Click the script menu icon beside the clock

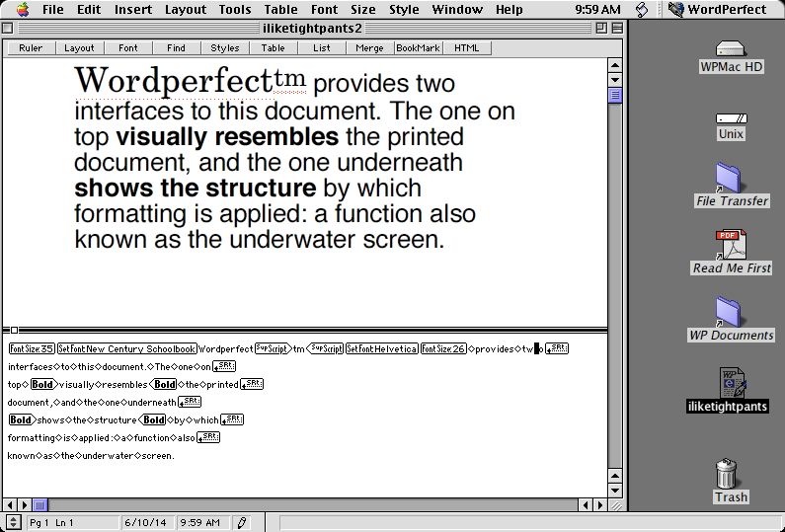(642, 10)
